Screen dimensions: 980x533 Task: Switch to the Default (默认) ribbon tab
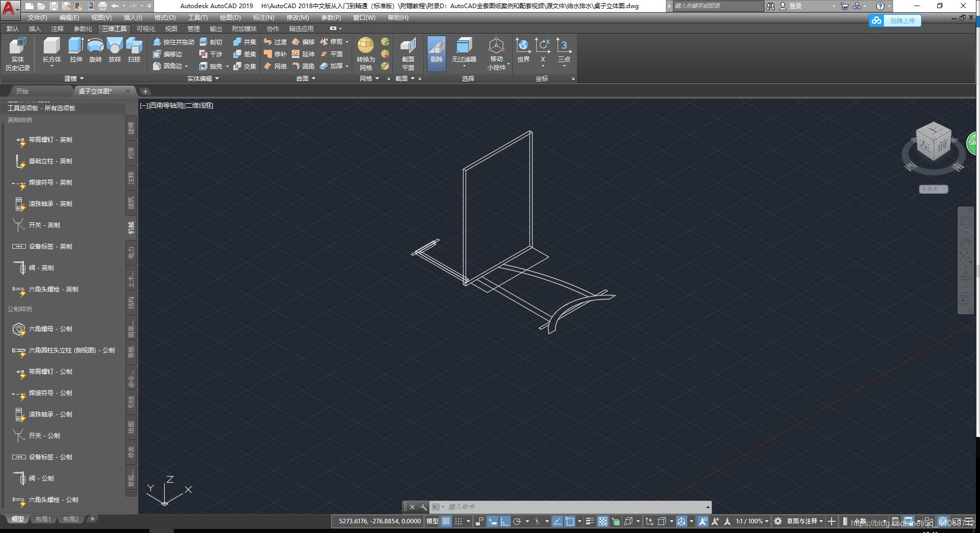click(13, 29)
